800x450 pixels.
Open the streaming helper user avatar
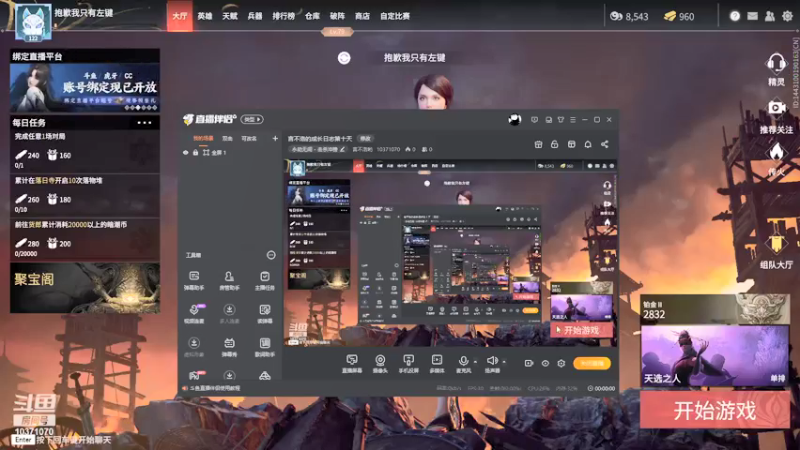tap(515, 119)
